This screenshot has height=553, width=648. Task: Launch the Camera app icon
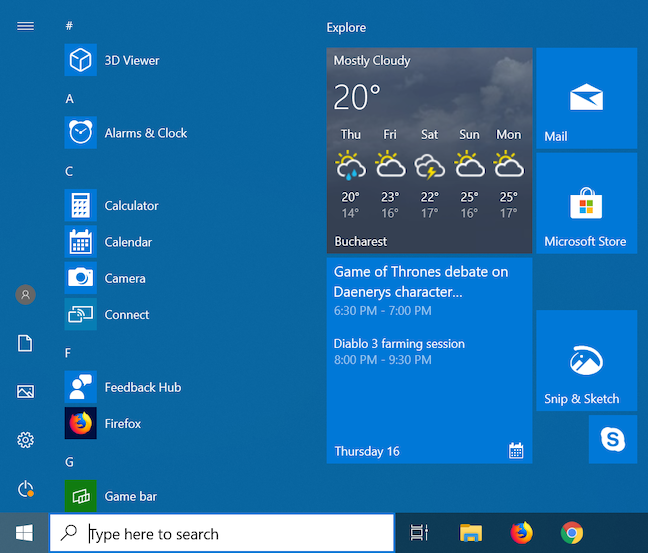81,278
